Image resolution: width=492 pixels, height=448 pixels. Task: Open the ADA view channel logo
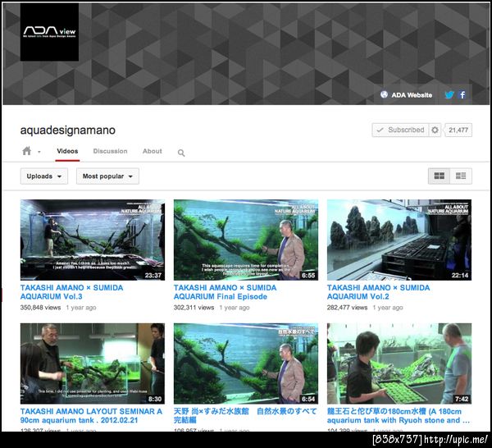pos(49,32)
